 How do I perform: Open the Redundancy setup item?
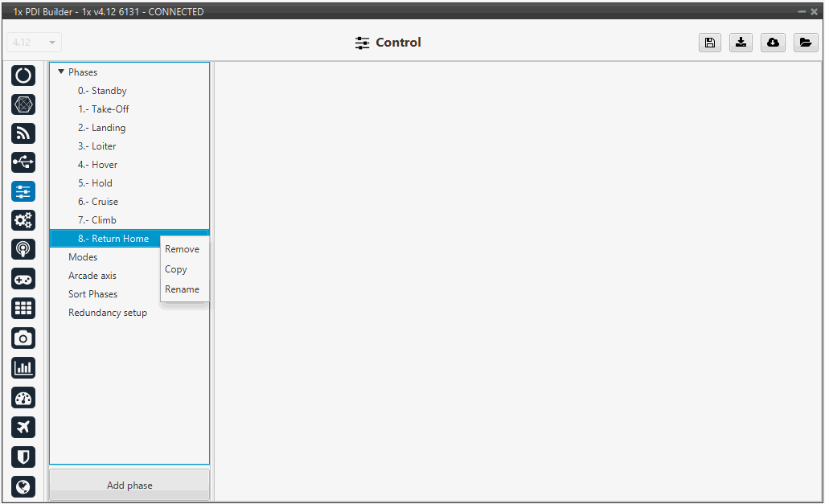click(x=108, y=313)
